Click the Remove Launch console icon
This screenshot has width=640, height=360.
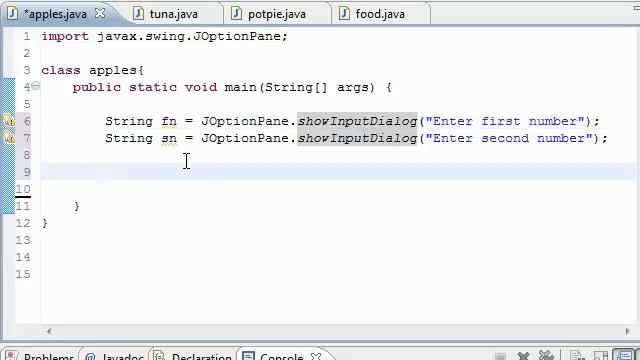pos(523,356)
